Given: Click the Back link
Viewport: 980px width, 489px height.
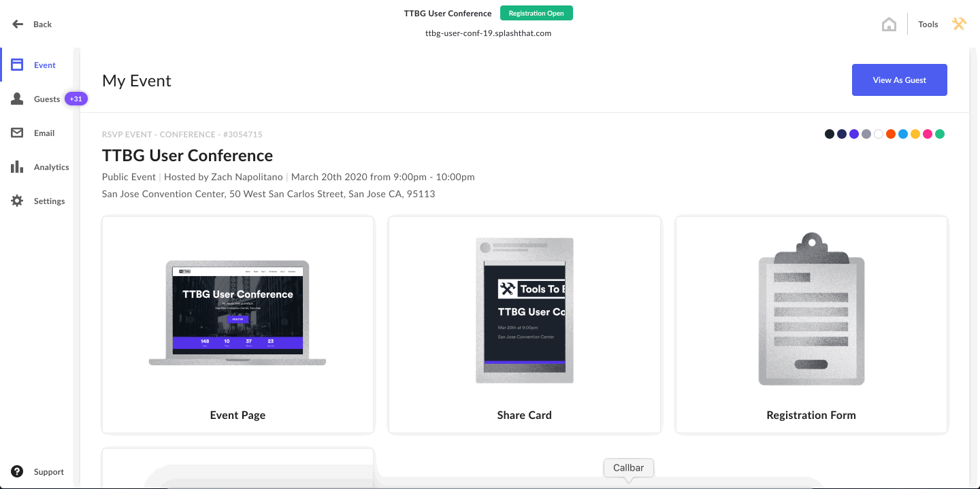Looking at the screenshot, I should click(42, 24).
